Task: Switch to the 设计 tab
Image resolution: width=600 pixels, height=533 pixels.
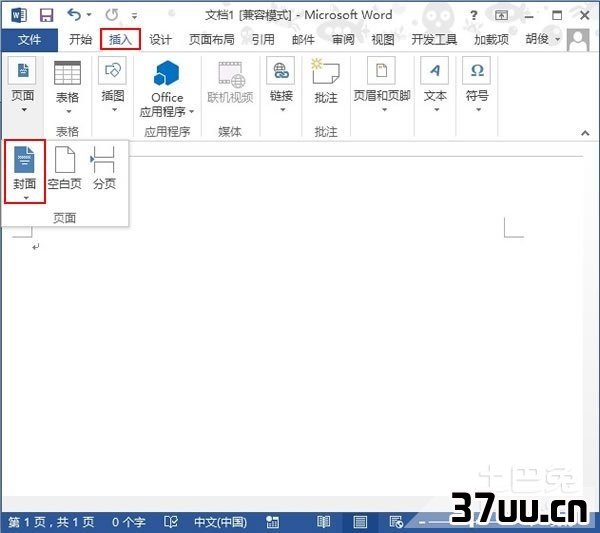Action: pos(160,39)
